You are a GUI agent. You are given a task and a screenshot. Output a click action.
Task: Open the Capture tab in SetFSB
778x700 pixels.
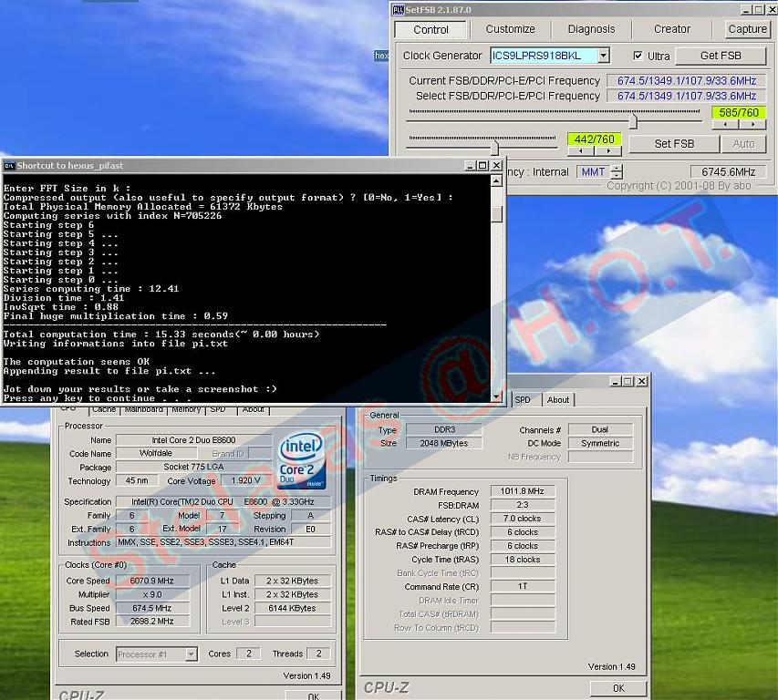(x=747, y=29)
